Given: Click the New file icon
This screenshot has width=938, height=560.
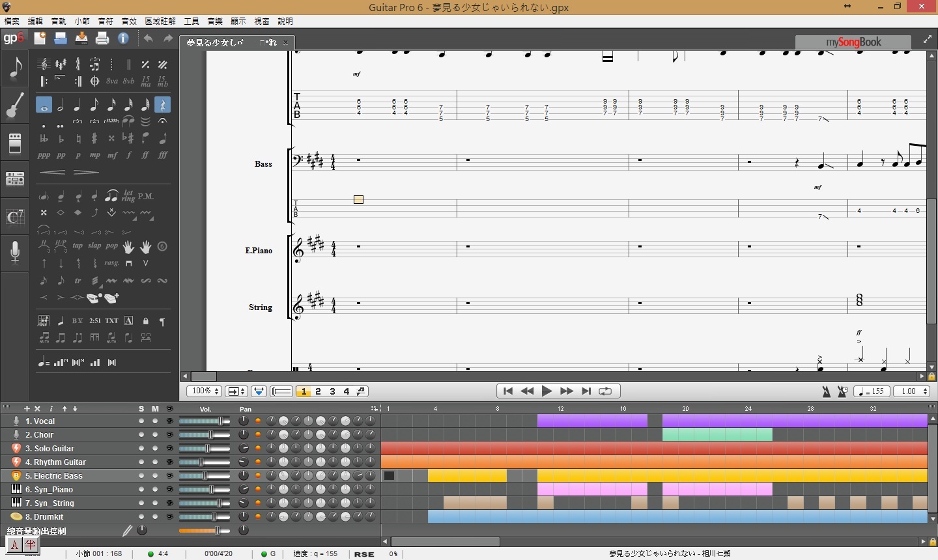Looking at the screenshot, I should click(x=40, y=38).
